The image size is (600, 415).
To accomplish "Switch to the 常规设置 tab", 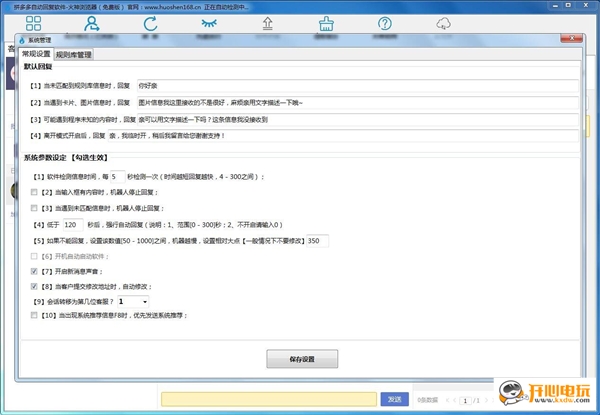I will click(x=36, y=54).
